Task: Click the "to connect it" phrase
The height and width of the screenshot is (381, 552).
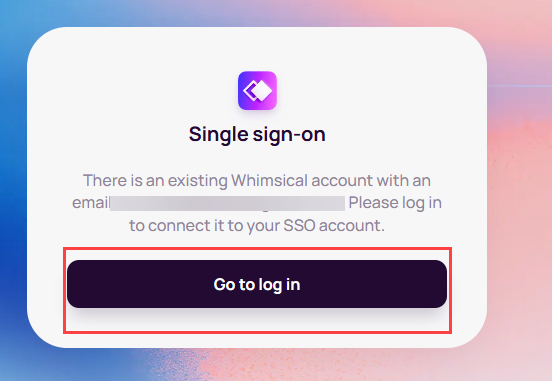Action: click(x=177, y=225)
